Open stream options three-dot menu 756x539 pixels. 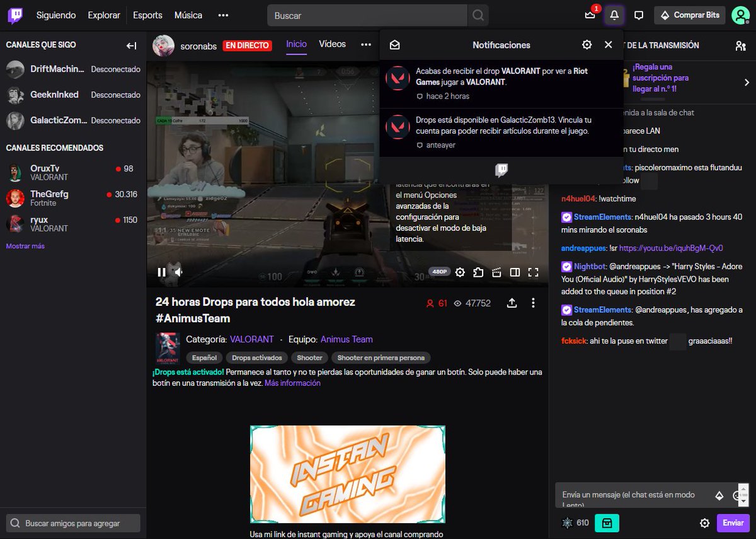(533, 303)
